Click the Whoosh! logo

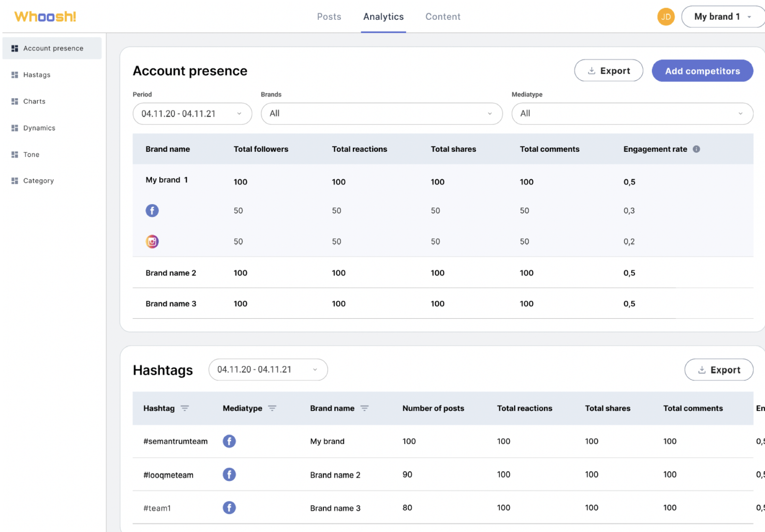click(45, 17)
